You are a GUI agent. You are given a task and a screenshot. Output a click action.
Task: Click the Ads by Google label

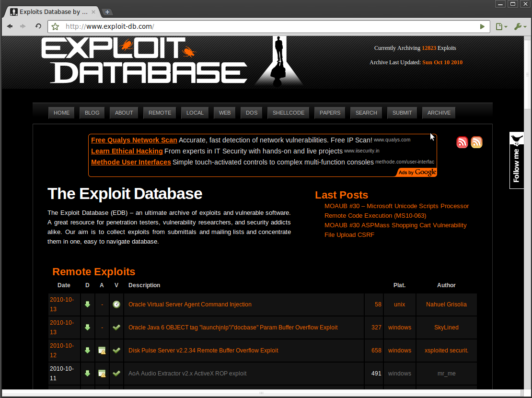[417, 172]
